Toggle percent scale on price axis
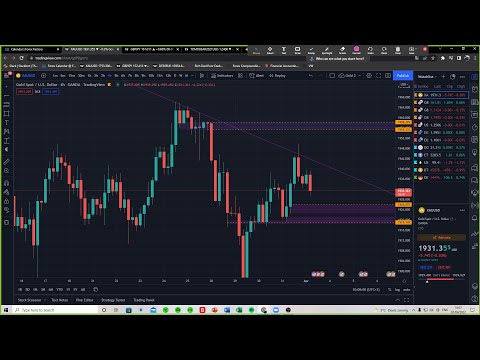The image size is (480, 360). [x=390, y=290]
